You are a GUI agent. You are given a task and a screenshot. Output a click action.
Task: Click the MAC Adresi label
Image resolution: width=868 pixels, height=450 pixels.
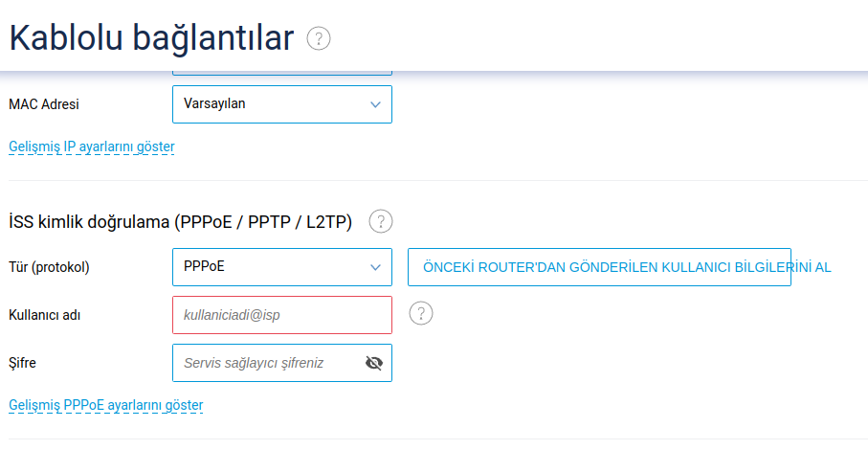coord(44,104)
